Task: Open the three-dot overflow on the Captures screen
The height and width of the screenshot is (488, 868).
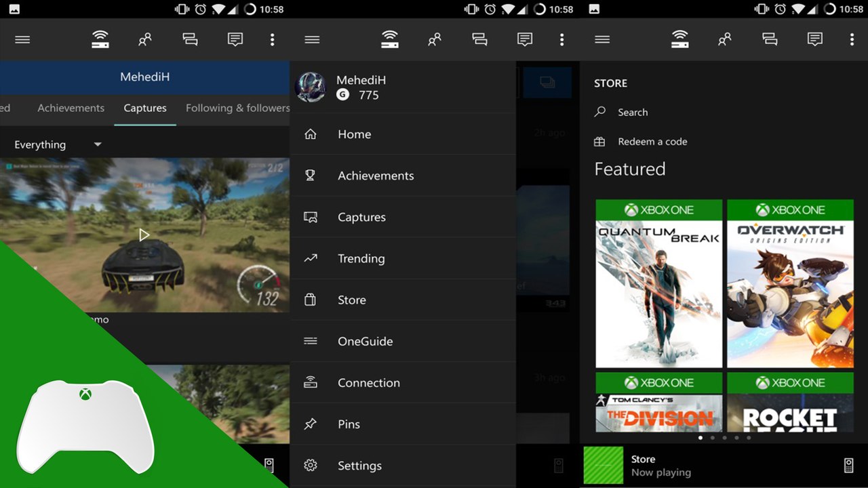Action: (273, 39)
